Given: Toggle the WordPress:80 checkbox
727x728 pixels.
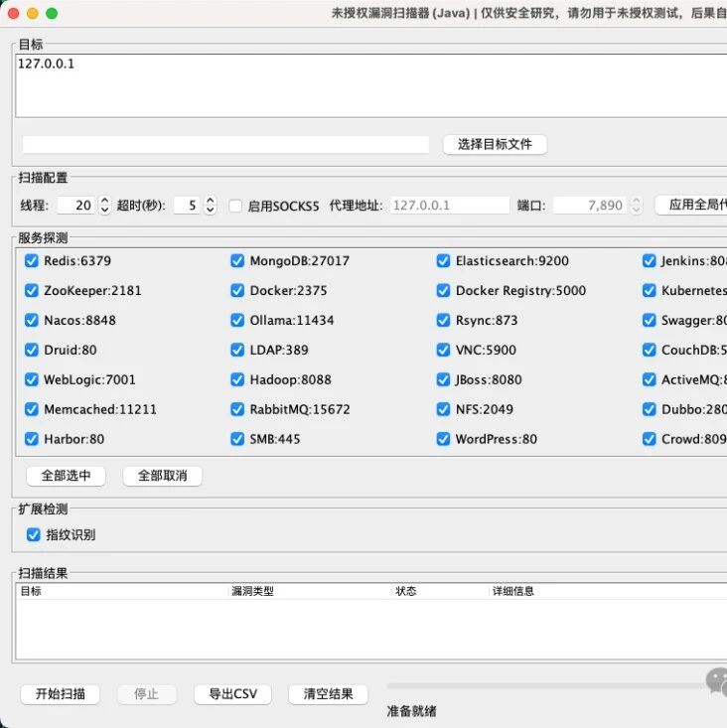Looking at the screenshot, I should (443, 439).
